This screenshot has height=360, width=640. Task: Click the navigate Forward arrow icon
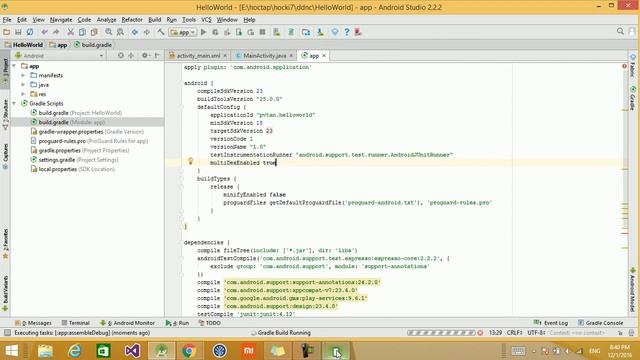point(147,32)
